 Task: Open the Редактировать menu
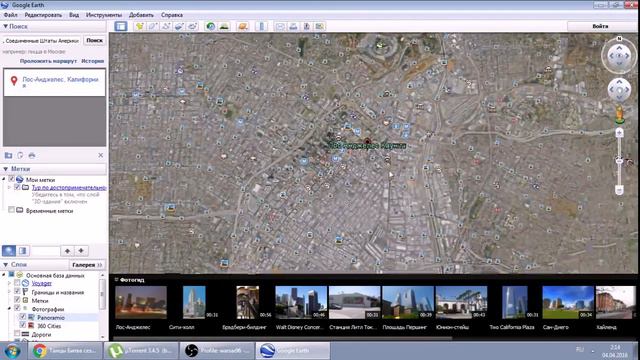(43, 15)
